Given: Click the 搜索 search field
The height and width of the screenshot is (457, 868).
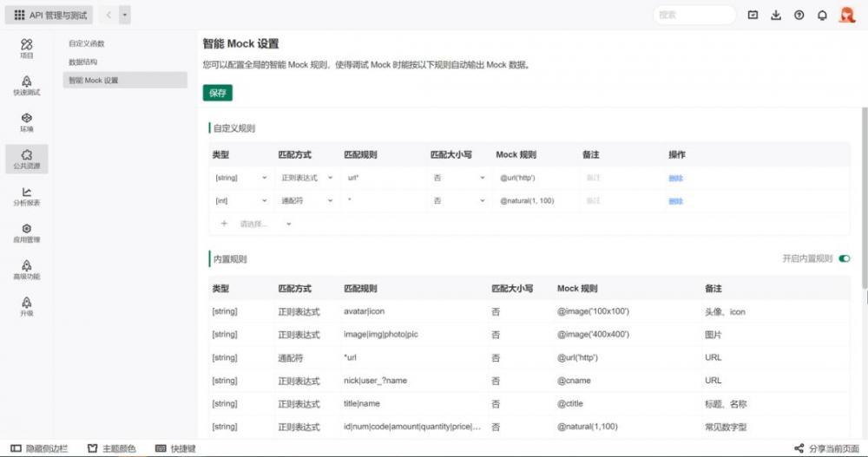Looking at the screenshot, I should [x=693, y=15].
